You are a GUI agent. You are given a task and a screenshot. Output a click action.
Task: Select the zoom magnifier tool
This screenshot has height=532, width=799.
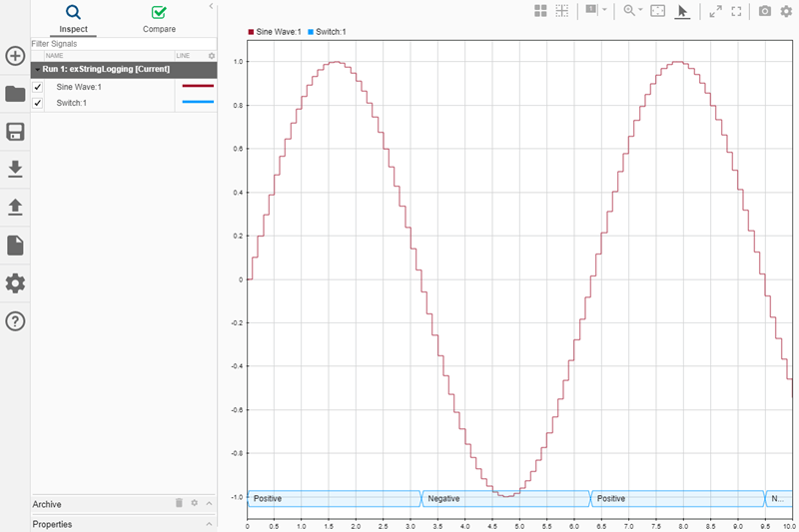(629, 10)
